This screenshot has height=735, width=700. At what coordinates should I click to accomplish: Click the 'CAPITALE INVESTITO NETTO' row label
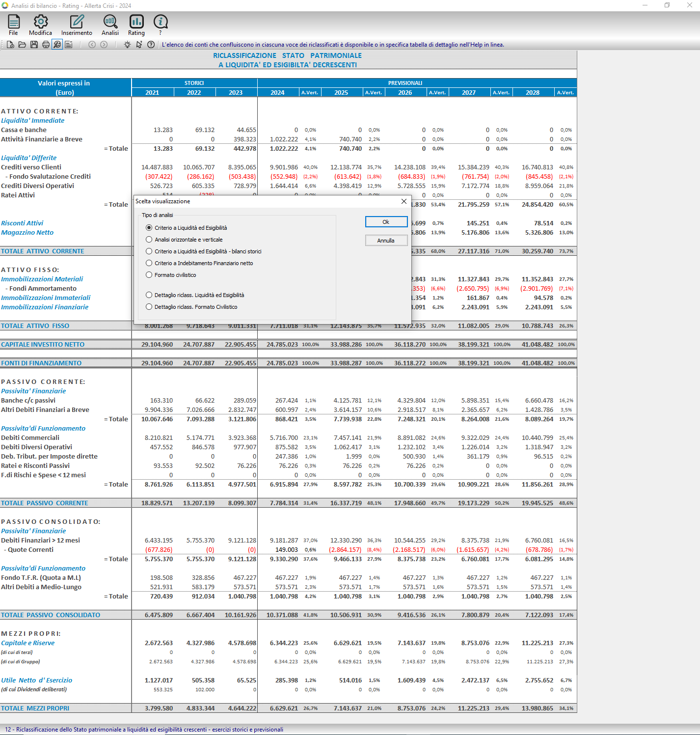tap(43, 345)
